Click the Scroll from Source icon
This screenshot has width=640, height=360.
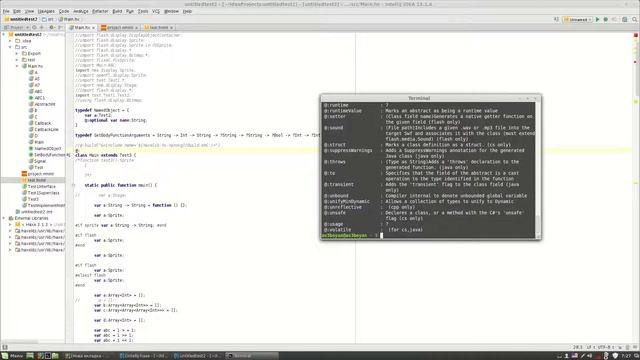point(34,27)
